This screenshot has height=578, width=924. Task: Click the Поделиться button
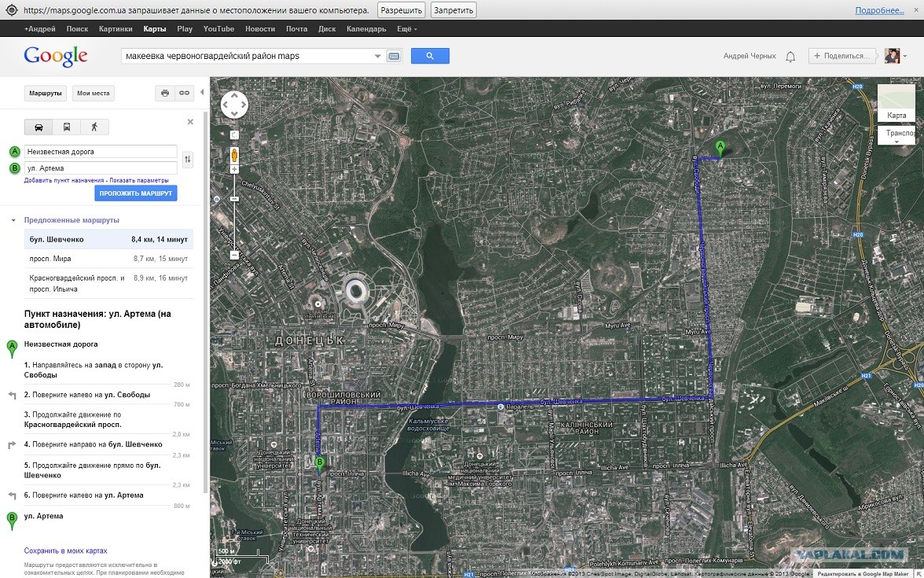point(841,56)
